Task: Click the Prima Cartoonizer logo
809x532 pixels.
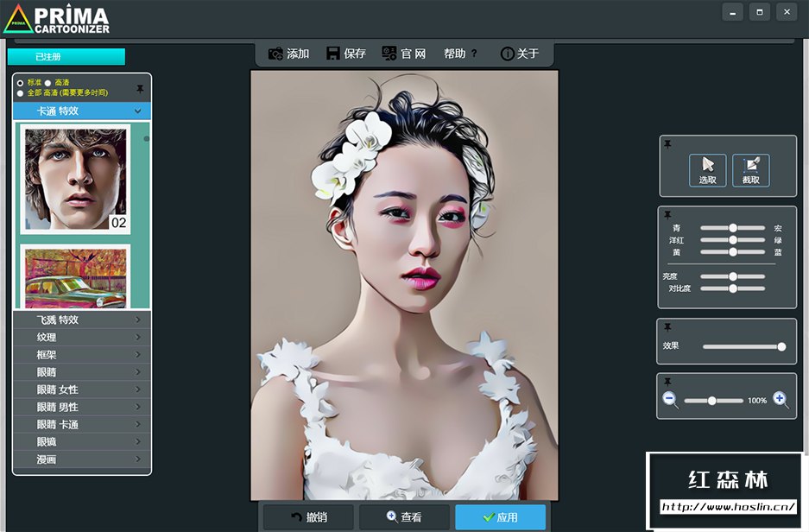Action: point(56,19)
